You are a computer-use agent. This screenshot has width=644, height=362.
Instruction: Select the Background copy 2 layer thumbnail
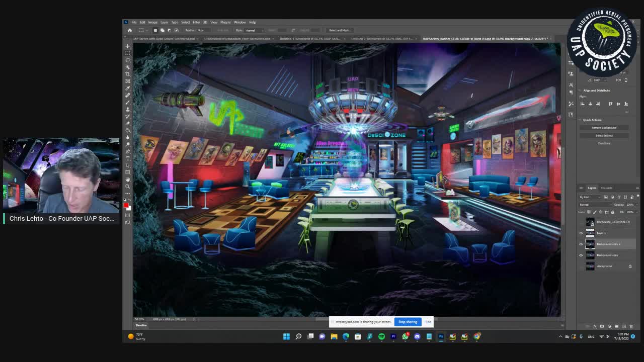[590, 244]
